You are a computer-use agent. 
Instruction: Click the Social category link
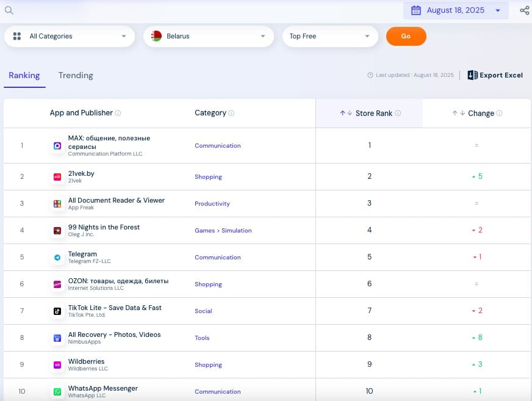point(203,311)
